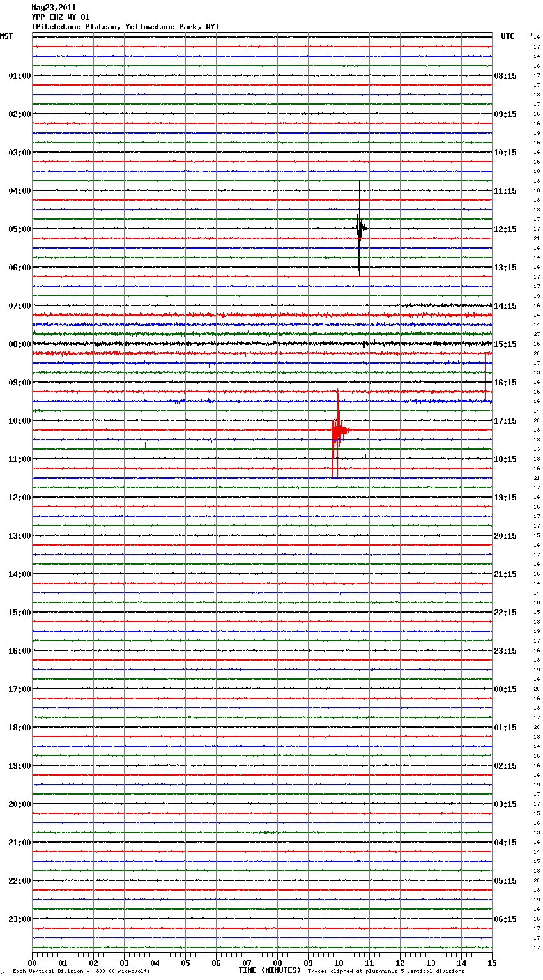Image resolution: width=543 pixels, height=980 pixels.
Task: Select the 12:00 MST hour label
Action: pos(19,498)
